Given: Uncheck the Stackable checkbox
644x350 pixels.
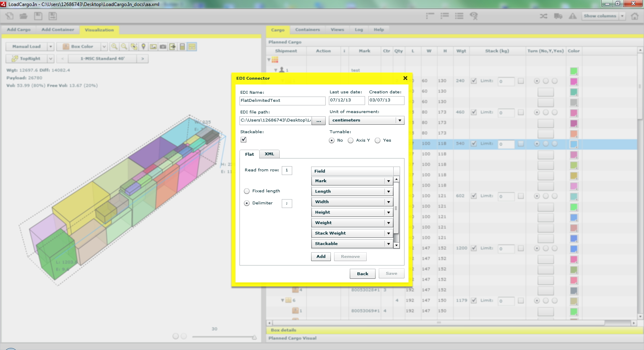Looking at the screenshot, I should [244, 140].
